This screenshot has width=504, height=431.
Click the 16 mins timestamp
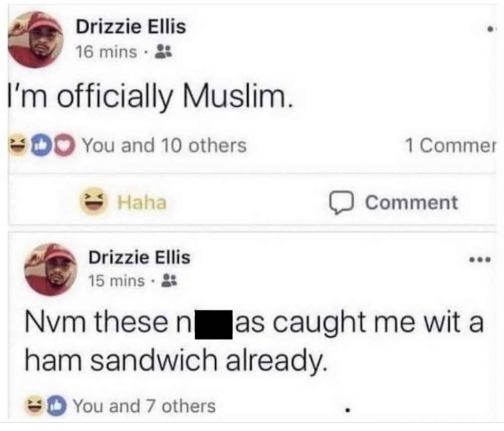[x=106, y=52]
